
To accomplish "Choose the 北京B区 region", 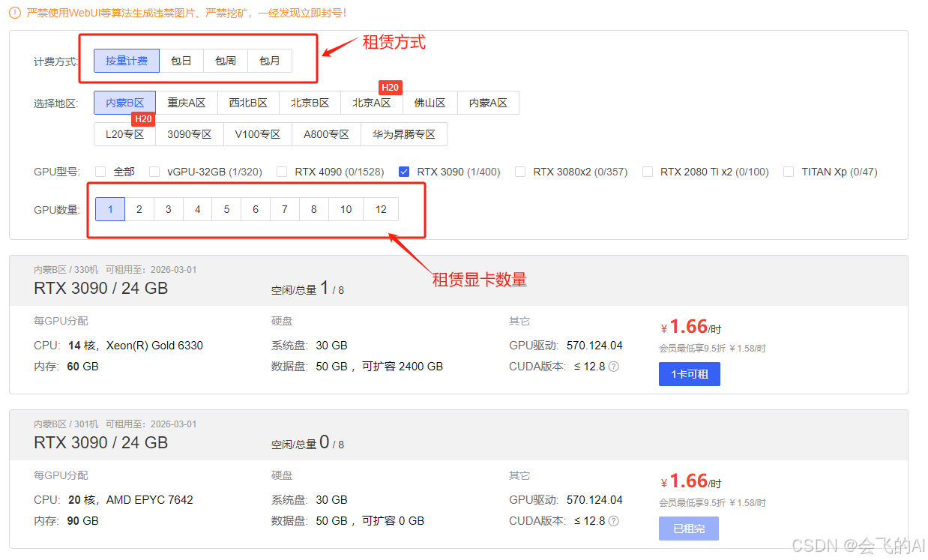I will tap(310, 103).
